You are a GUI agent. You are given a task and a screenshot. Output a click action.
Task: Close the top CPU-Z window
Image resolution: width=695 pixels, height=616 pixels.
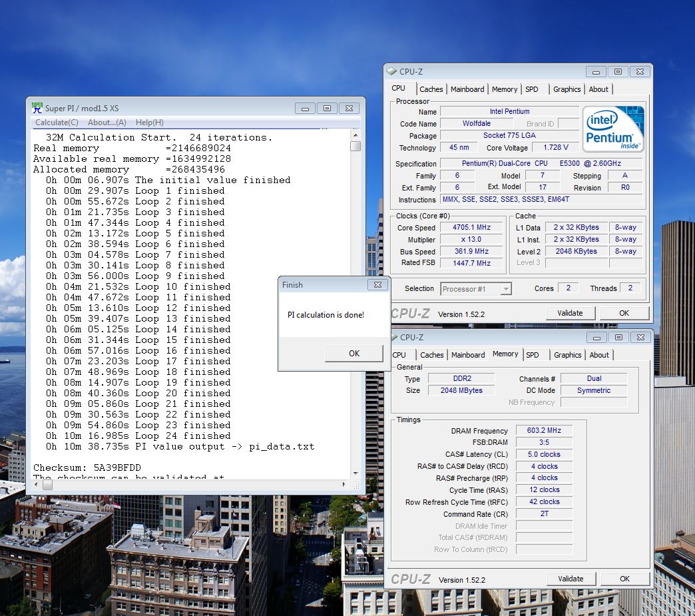coord(640,72)
